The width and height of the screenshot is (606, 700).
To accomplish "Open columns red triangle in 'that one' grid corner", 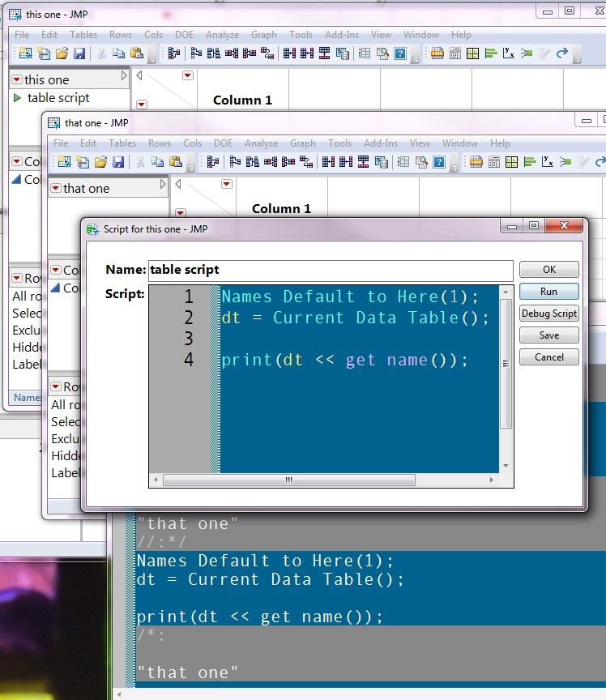I will [227, 183].
